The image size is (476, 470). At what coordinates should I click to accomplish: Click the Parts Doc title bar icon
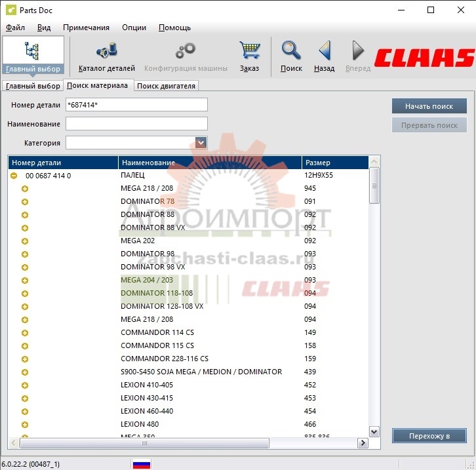[x=11, y=10]
